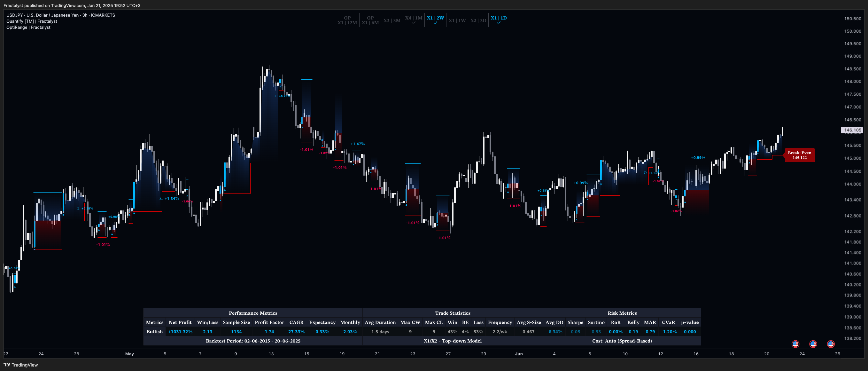Click the Monthly value 2.03%
This screenshot has width=868, height=371.
coord(350,332)
